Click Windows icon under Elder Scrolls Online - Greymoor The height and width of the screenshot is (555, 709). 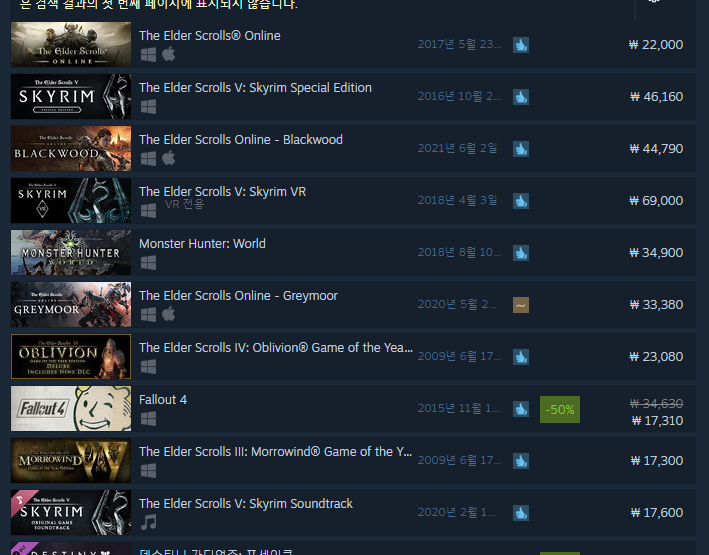(148, 315)
